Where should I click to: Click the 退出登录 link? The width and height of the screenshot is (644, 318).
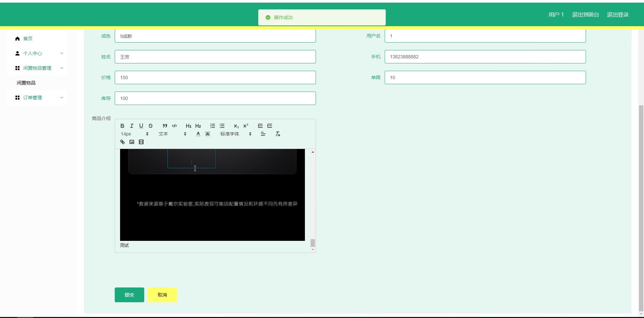(618, 14)
